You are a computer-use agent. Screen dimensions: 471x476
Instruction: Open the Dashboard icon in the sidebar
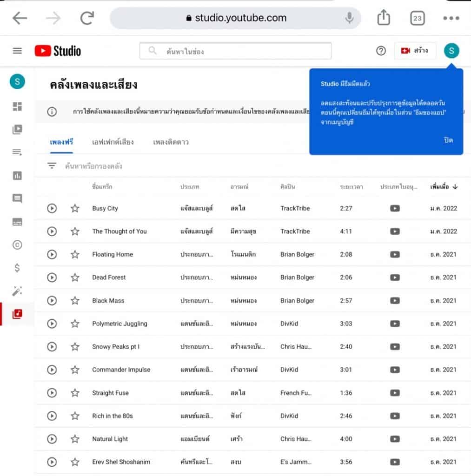[17, 107]
